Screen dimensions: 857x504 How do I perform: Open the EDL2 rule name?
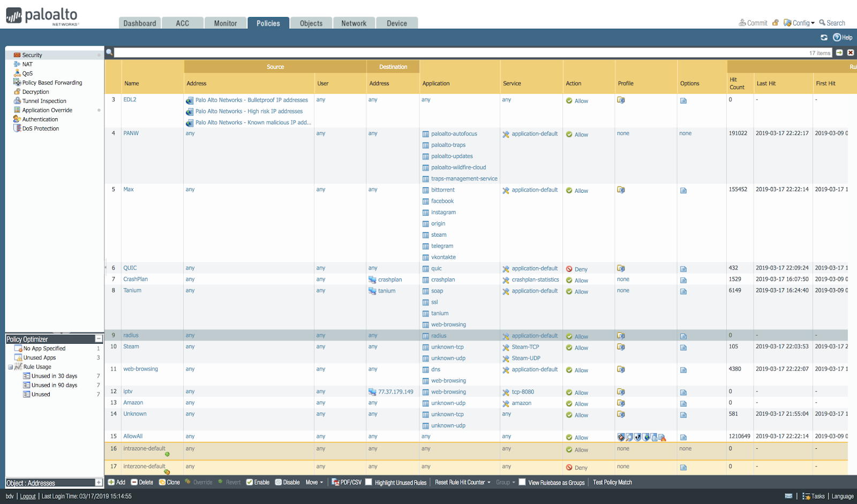coord(130,100)
